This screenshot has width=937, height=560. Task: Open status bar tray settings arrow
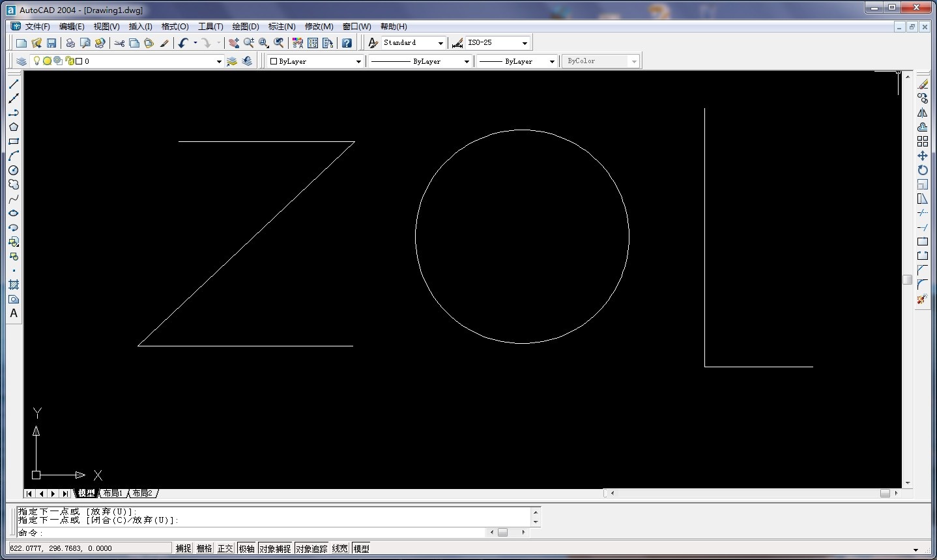915,550
